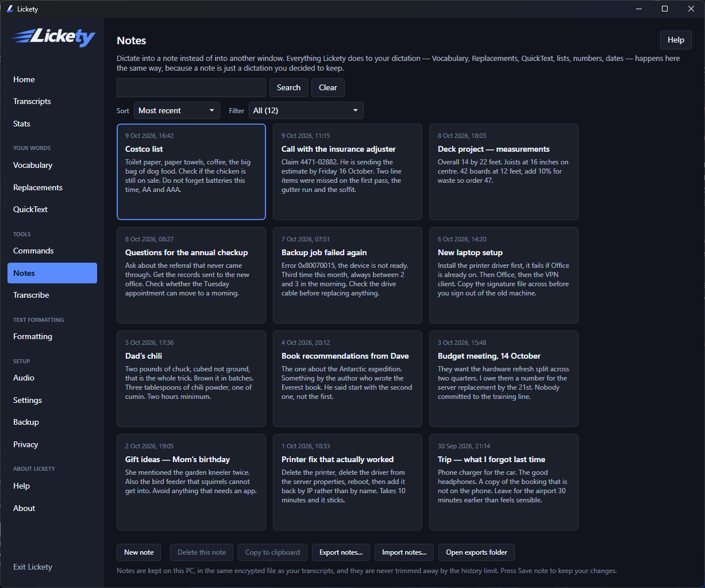This screenshot has width=705, height=588.
Task: Click the Search button
Action: tap(288, 87)
